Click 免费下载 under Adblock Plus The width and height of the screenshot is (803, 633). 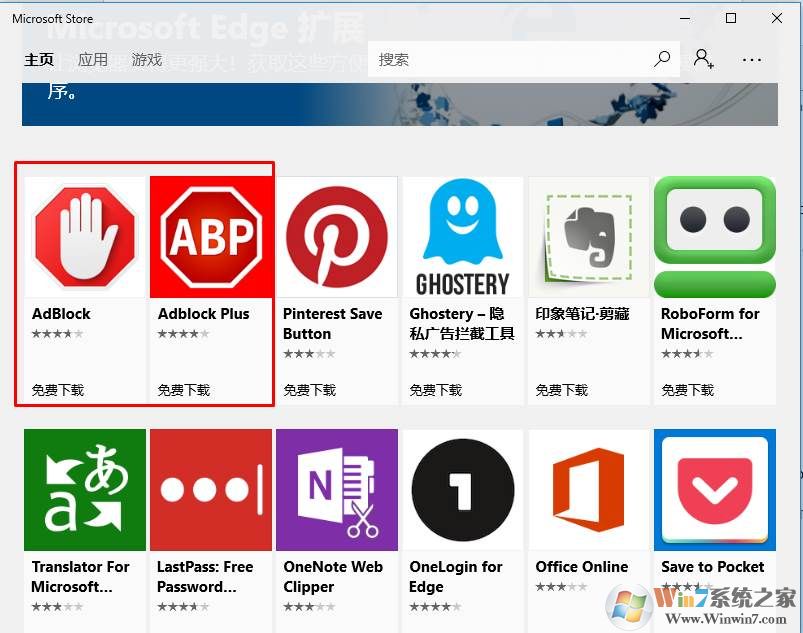coord(184,390)
